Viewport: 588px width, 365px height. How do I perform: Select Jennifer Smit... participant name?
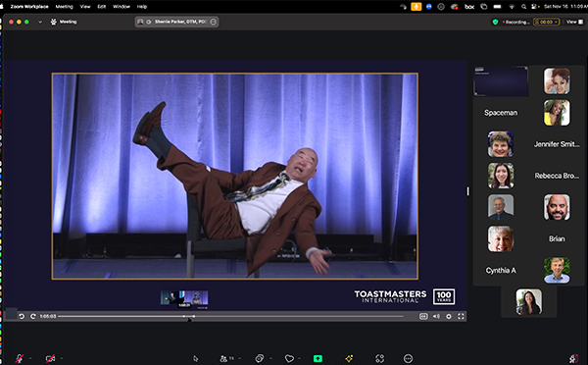coord(557,144)
